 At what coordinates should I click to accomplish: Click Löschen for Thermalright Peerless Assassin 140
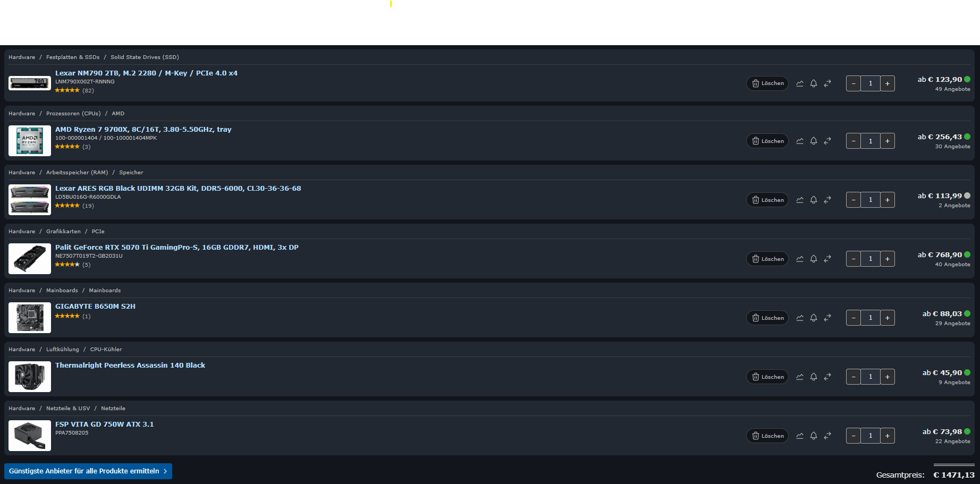click(x=767, y=377)
